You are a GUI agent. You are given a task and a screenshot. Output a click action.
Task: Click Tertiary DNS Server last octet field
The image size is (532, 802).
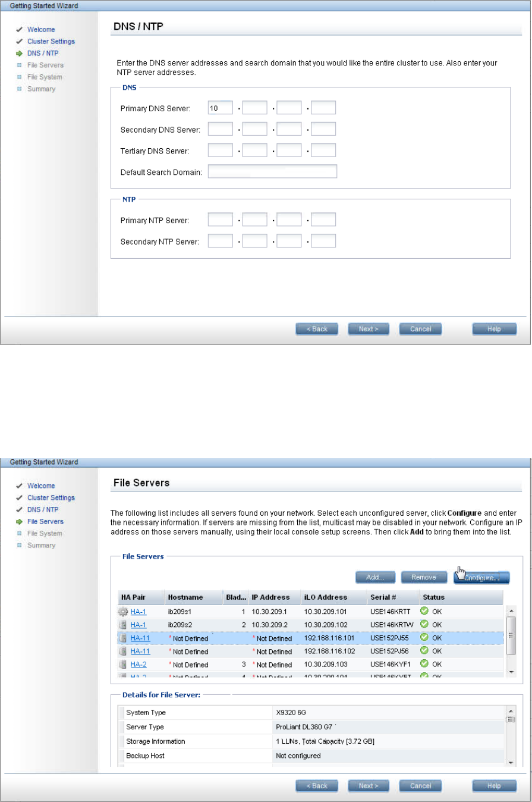click(x=323, y=150)
